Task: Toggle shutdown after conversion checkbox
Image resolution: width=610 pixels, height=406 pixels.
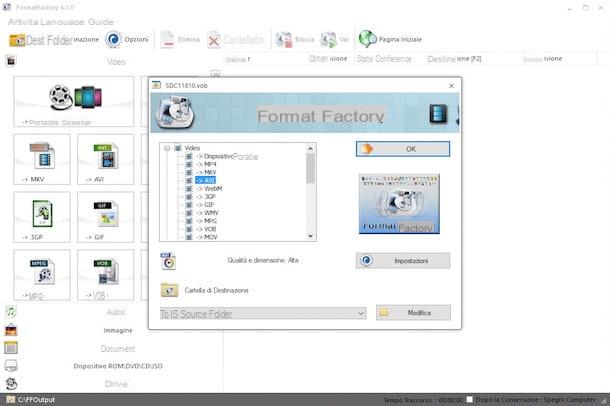Action: point(470,399)
